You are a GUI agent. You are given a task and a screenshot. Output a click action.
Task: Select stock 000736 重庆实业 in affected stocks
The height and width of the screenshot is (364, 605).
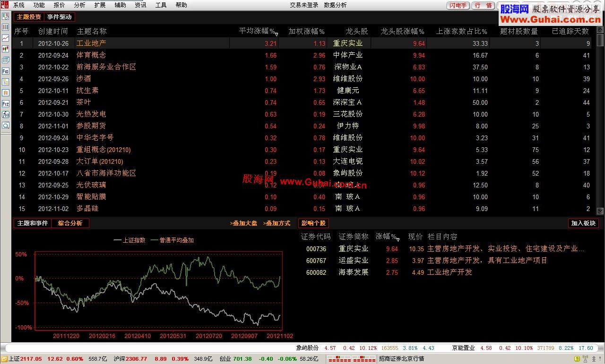pyautogui.click(x=443, y=249)
